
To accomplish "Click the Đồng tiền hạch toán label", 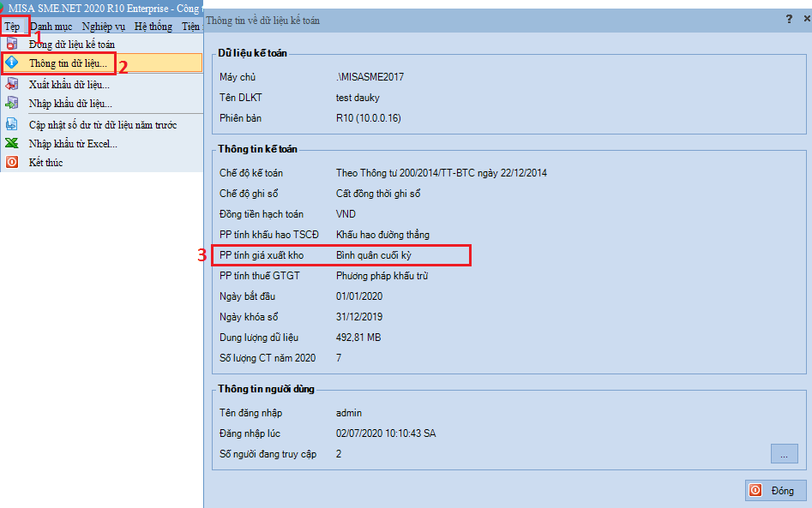I will [x=262, y=214].
